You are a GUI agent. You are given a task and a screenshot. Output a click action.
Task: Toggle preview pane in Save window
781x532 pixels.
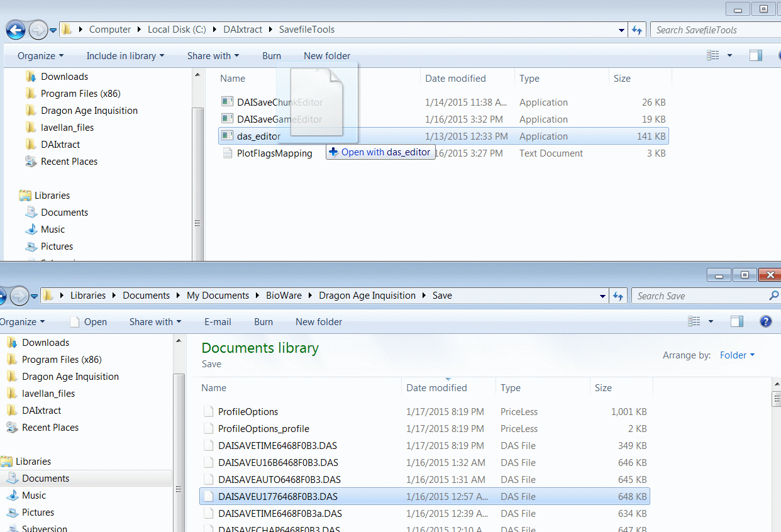[x=737, y=321]
